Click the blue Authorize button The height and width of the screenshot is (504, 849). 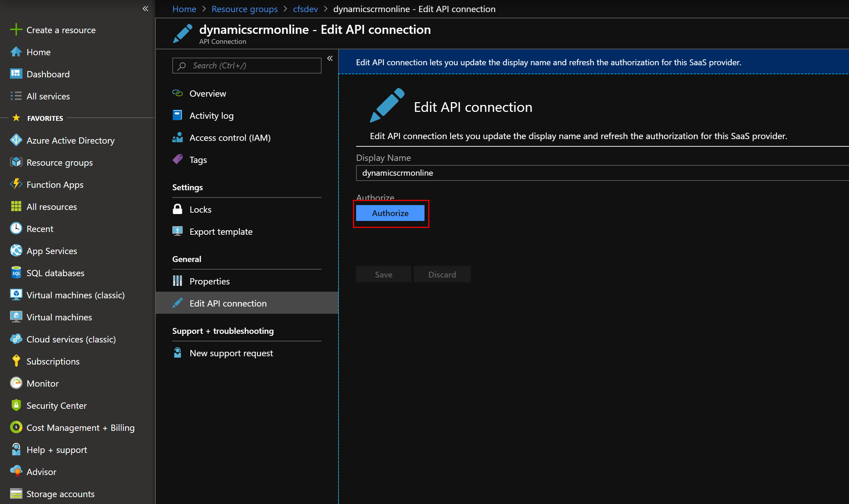[390, 213]
